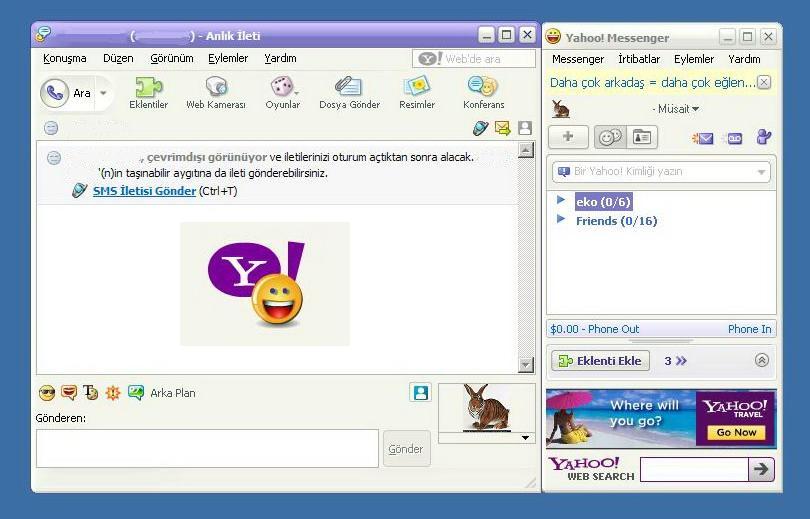Click 'Daha çok arkadaş' promo text
Screen dimensions: 810x519
pyautogui.click(x=652, y=83)
